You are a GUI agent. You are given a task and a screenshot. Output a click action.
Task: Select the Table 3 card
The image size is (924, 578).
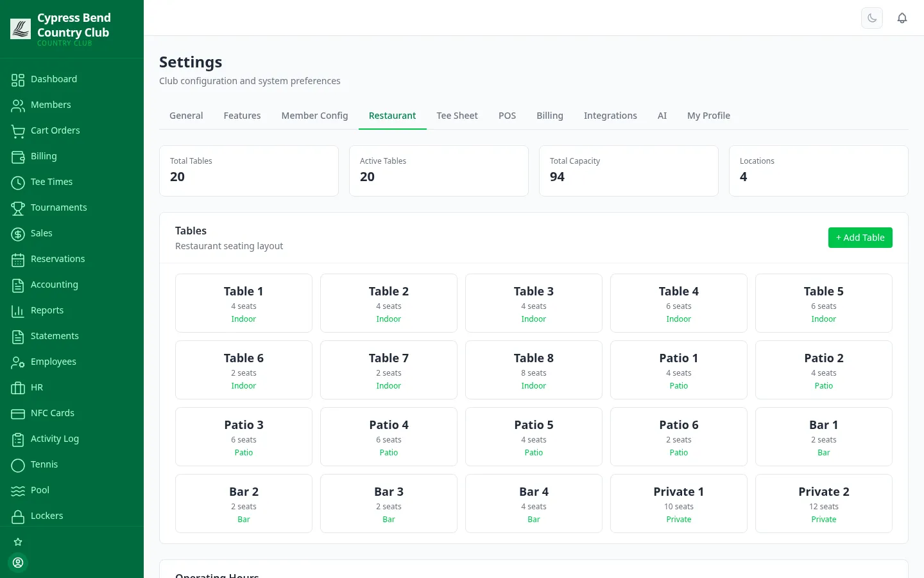[534, 303]
